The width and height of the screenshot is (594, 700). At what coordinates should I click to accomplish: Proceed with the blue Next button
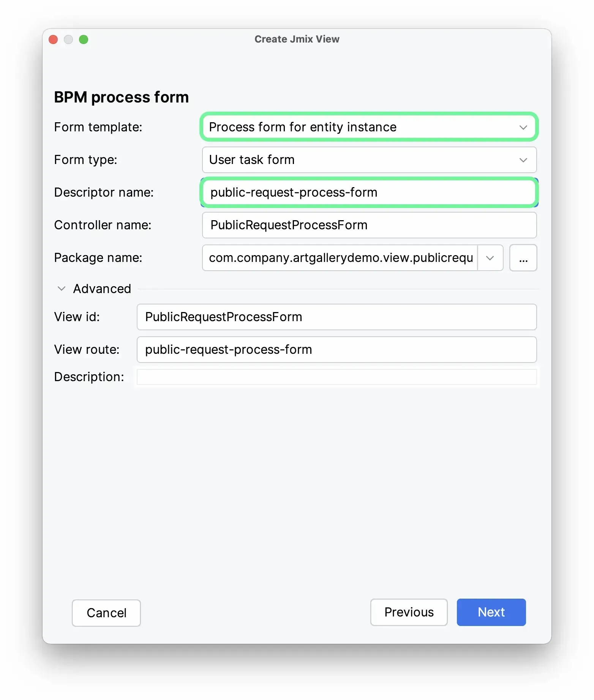(x=491, y=612)
